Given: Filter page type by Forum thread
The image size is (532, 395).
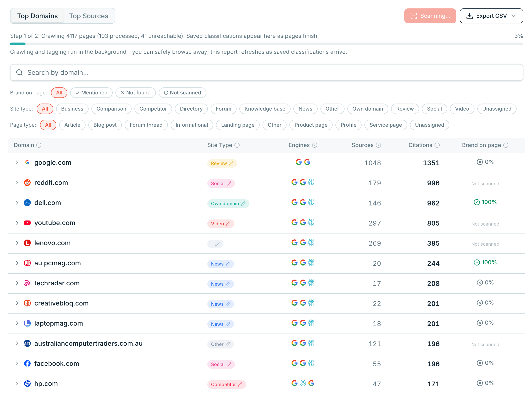Looking at the screenshot, I should [146, 125].
